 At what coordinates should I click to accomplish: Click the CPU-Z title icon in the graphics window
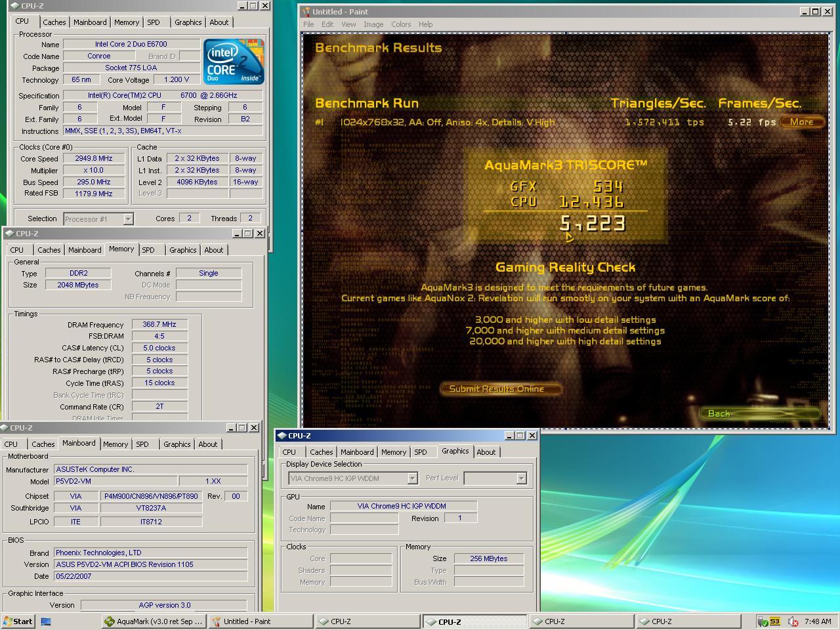(x=282, y=435)
